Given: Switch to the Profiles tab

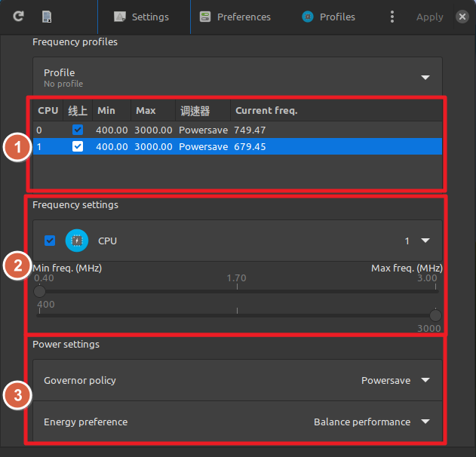Looking at the screenshot, I should pos(328,17).
